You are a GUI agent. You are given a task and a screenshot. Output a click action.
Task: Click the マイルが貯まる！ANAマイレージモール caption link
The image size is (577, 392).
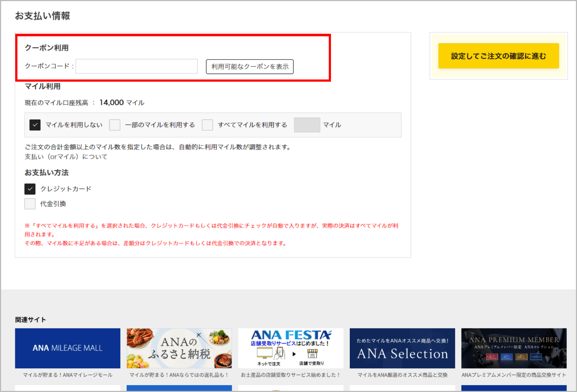point(67,375)
